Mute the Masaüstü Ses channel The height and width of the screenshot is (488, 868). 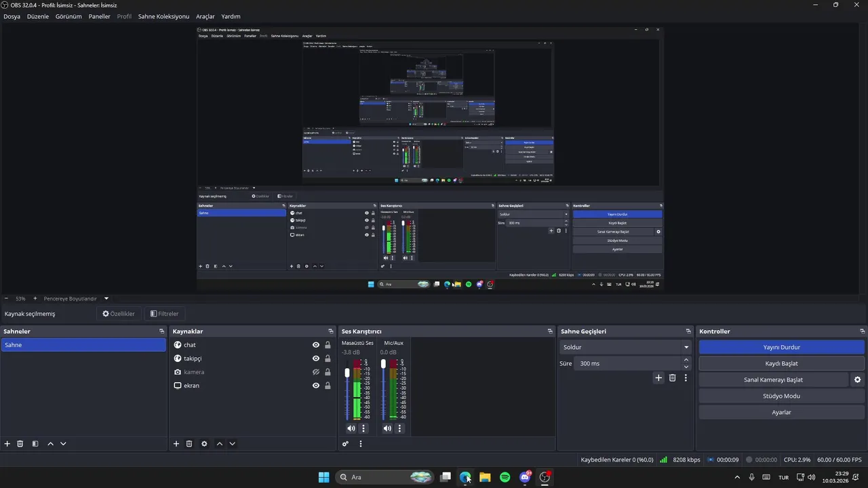(x=351, y=428)
